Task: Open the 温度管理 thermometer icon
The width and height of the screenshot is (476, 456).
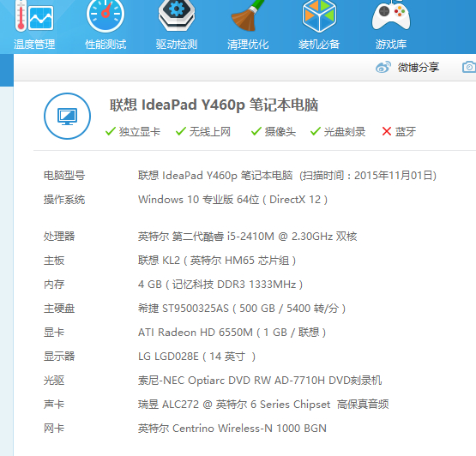Action: 34,15
